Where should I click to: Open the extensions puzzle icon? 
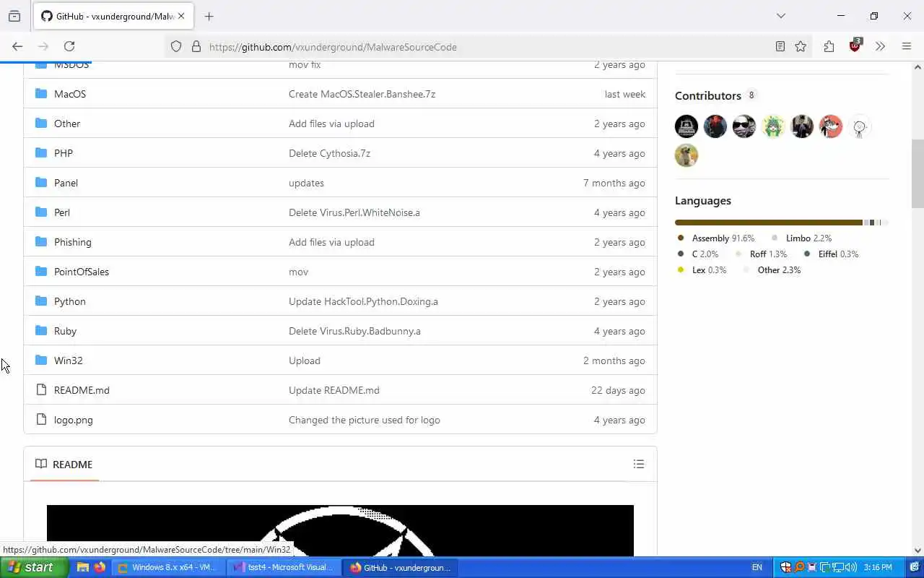click(x=829, y=46)
